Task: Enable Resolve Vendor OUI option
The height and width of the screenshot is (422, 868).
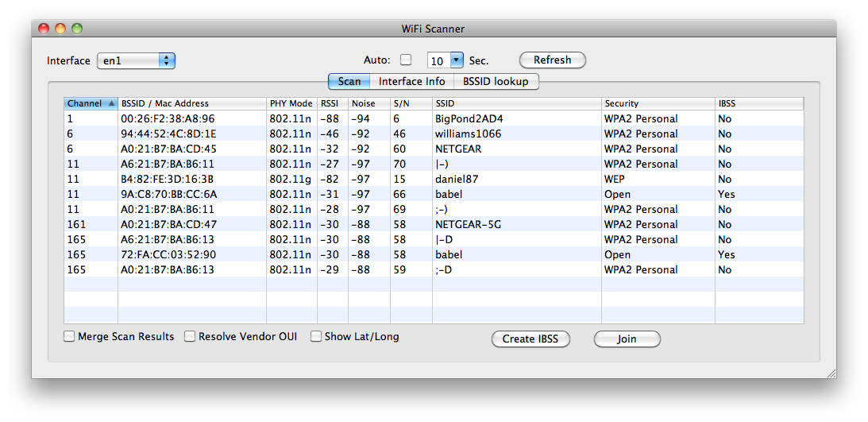Action: (x=190, y=336)
